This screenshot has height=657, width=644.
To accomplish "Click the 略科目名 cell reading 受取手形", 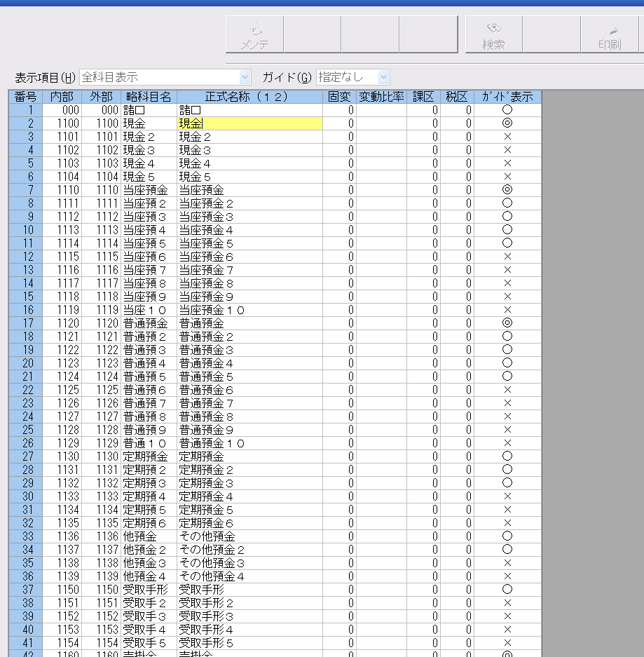I will coord(149,590).
